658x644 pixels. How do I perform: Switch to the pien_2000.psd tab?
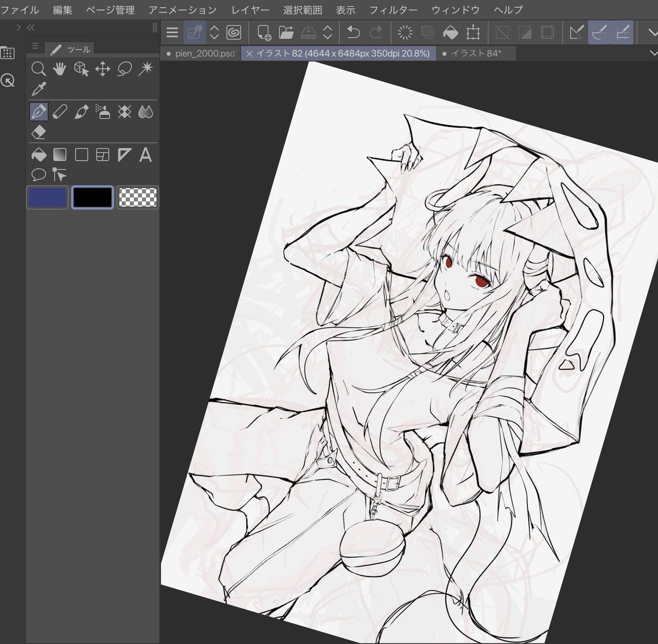(x=202, y=53)
